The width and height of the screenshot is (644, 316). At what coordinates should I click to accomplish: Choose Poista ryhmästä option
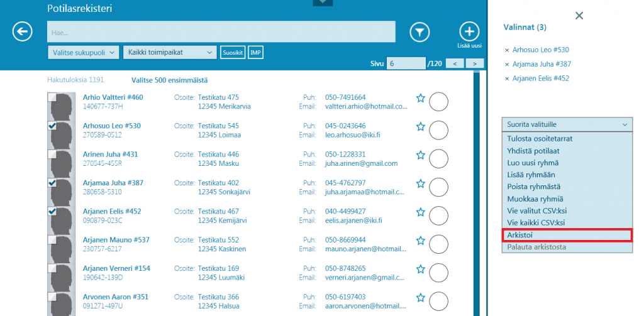[x=567, y=187]
